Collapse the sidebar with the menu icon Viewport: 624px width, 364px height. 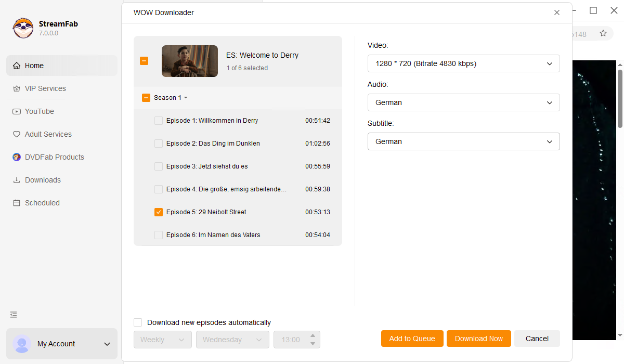[14, 315]
